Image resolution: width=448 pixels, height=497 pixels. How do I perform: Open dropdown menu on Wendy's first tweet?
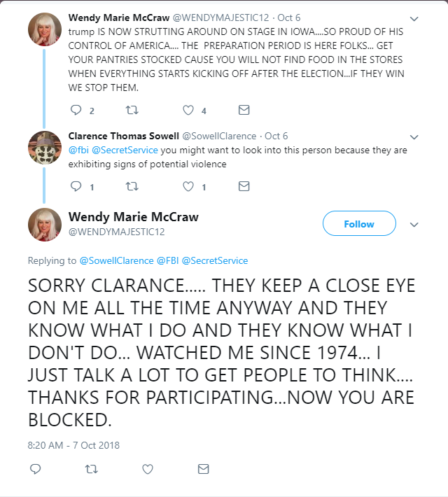point(414,19)
